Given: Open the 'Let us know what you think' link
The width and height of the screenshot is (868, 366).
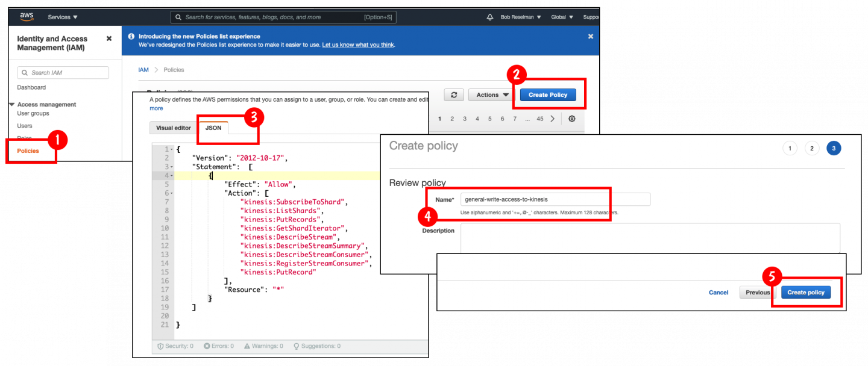Looking at the screenshot, I should point(358,45).
